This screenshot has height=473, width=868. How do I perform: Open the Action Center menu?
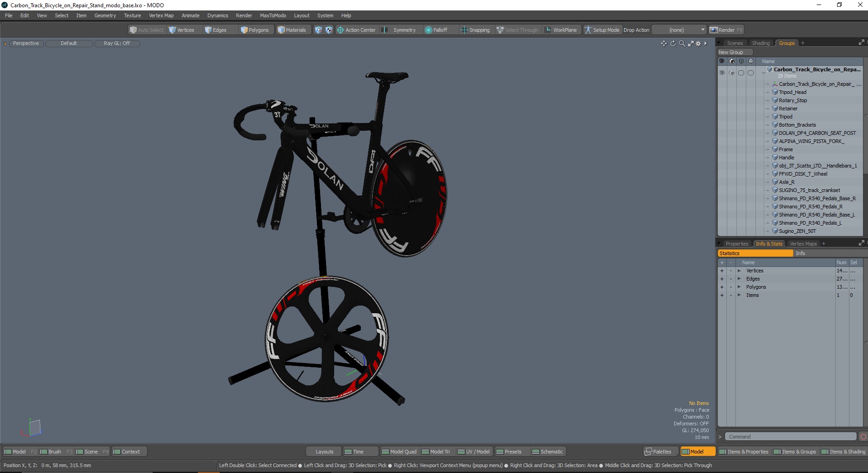356,30
